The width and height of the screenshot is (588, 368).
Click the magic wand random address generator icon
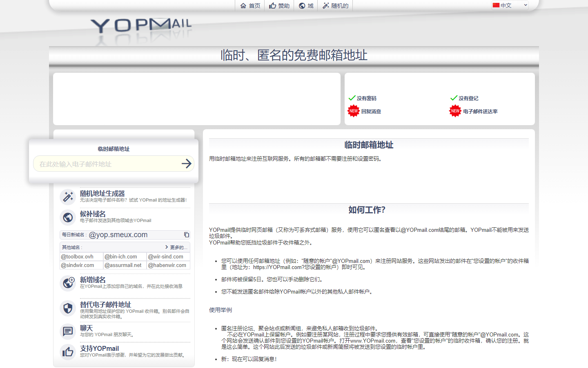(x=68, y=197)
